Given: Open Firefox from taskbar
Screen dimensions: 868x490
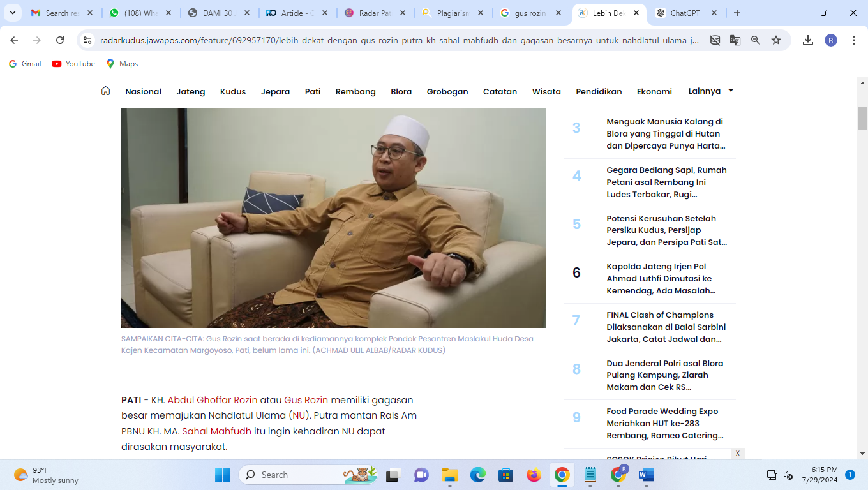Looking at the screenshot, I should [534, 475].
